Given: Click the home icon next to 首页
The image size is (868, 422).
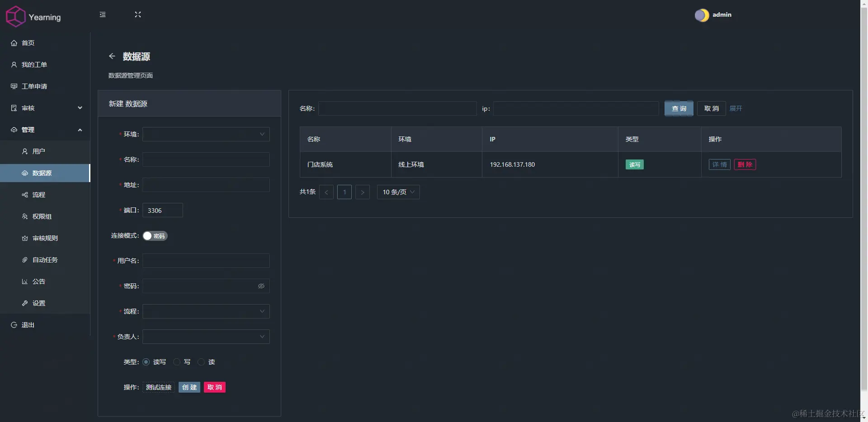Looking at the screenshot, I should [x=14, y=43].
